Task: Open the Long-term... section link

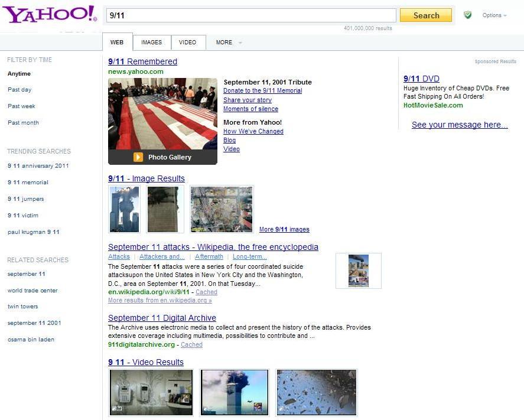Action: tap(250, 256)
